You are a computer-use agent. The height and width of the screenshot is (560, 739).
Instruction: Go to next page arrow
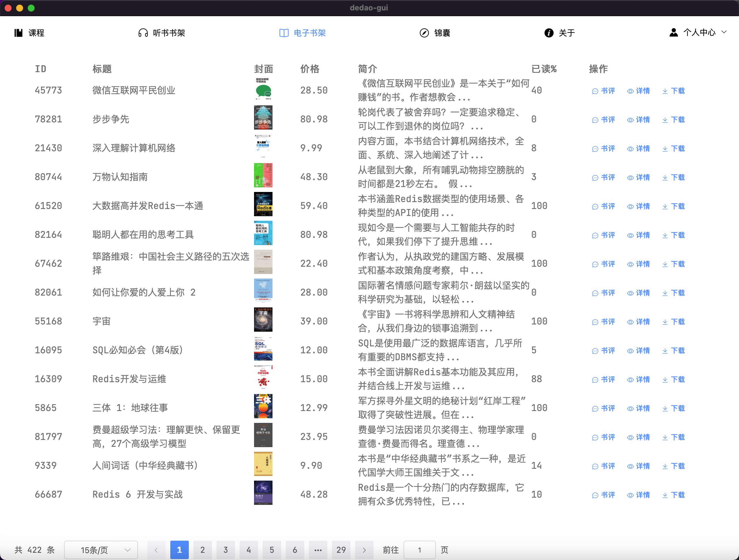[364, 550]
